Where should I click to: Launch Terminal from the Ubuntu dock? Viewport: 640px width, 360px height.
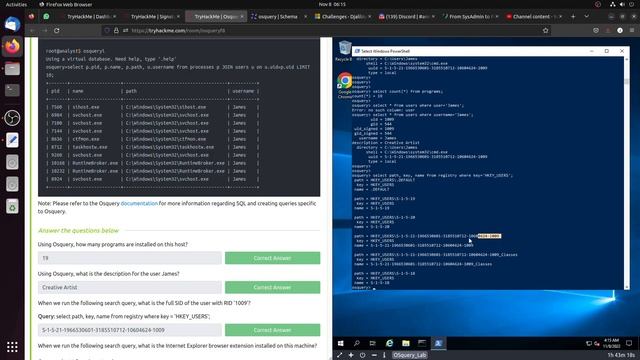(x=12, y=90)
